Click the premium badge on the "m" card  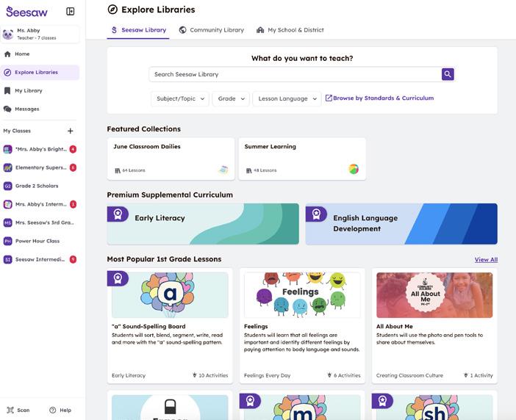pos(250,401)
